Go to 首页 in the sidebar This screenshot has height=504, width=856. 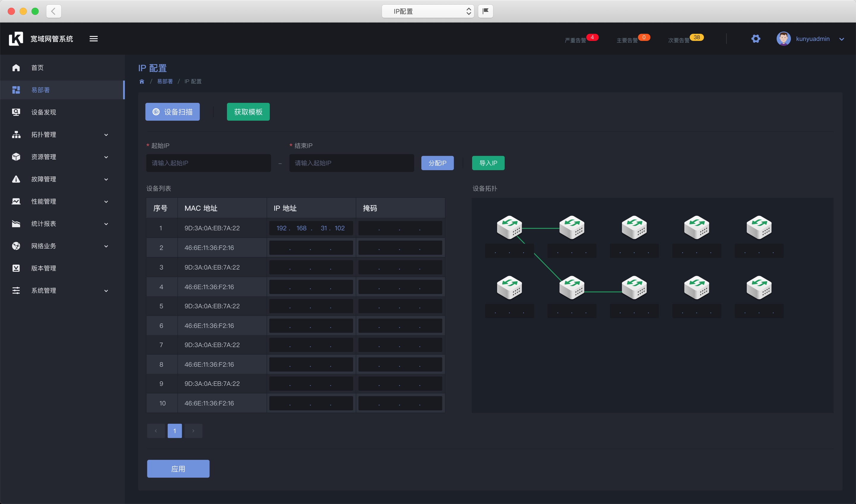point(37,67)
